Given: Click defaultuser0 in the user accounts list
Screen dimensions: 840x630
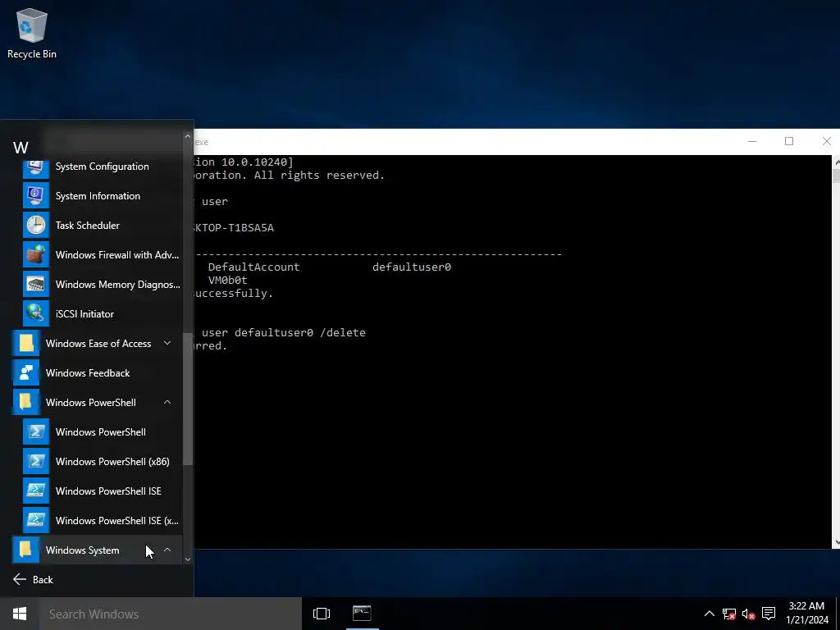Looking at the screenshot, I should coord(412,267).
